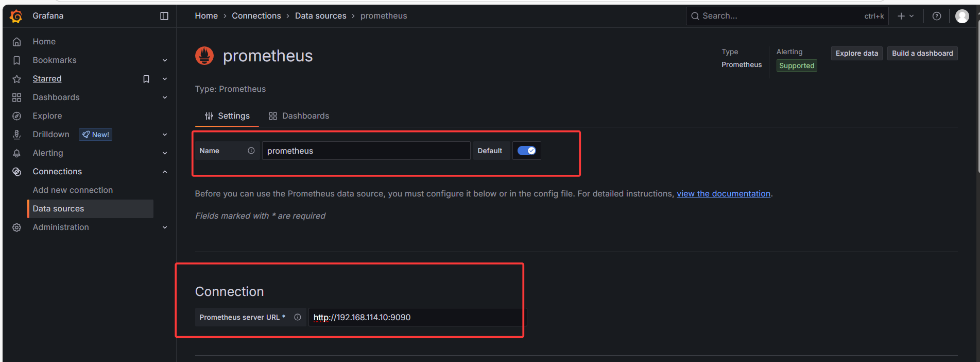Click the Bookmarks icon in sidebar
Screen dimensions: 980x362
tap(16, 60)
